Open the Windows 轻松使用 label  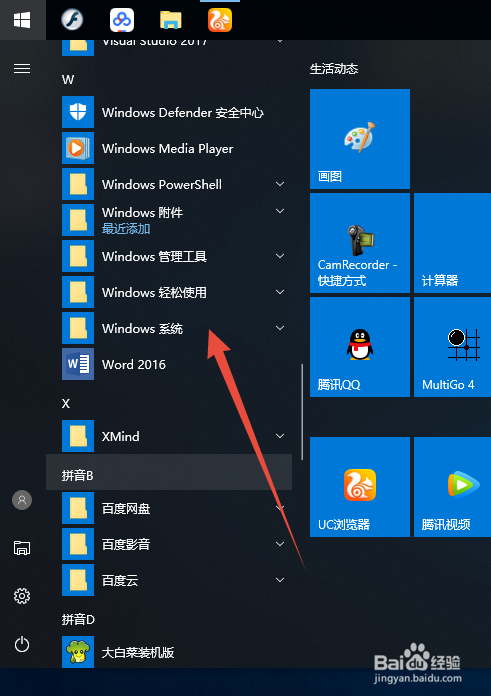[154, 293]
